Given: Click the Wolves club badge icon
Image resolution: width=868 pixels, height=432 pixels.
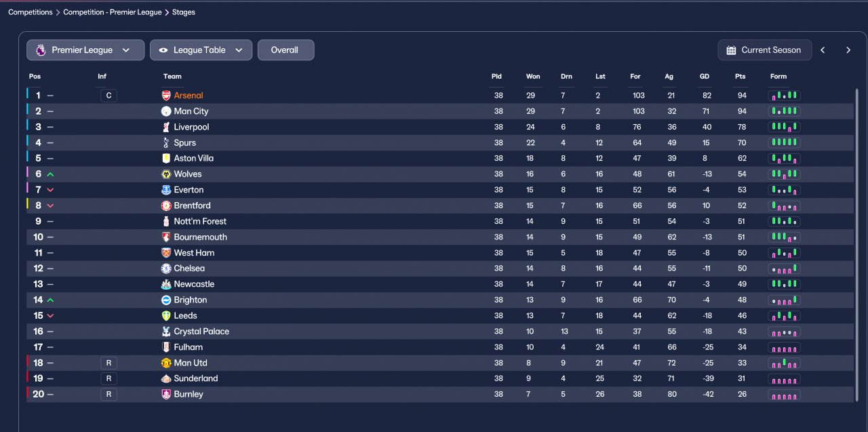Looking at the screenshot, I should coord(166,174).
